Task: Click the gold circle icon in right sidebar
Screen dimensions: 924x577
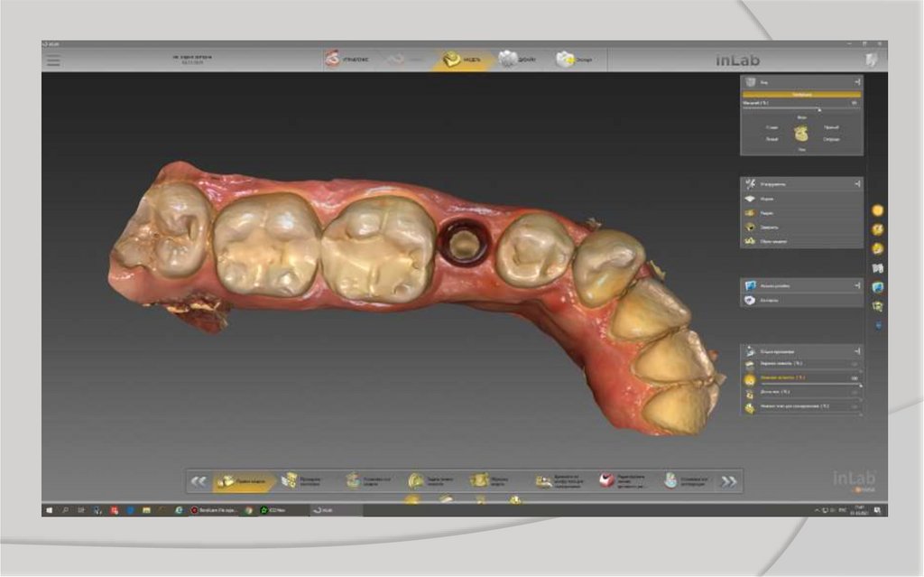Action: pyautogui.click(x=877, y=210)
